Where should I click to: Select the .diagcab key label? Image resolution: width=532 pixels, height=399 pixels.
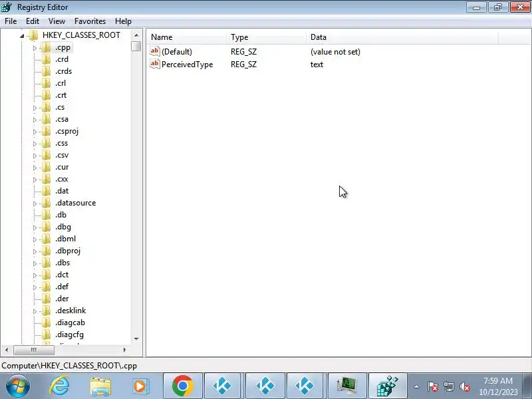70,323
